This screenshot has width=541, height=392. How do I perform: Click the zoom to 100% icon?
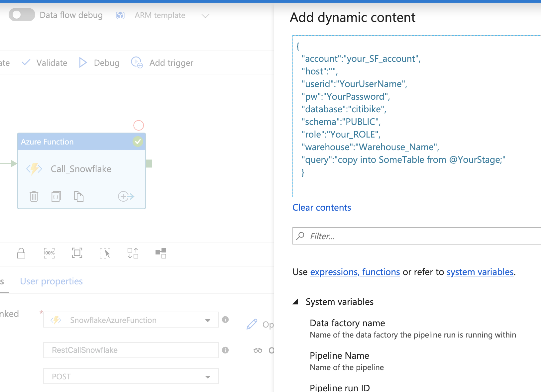click(x=49, y=253)
